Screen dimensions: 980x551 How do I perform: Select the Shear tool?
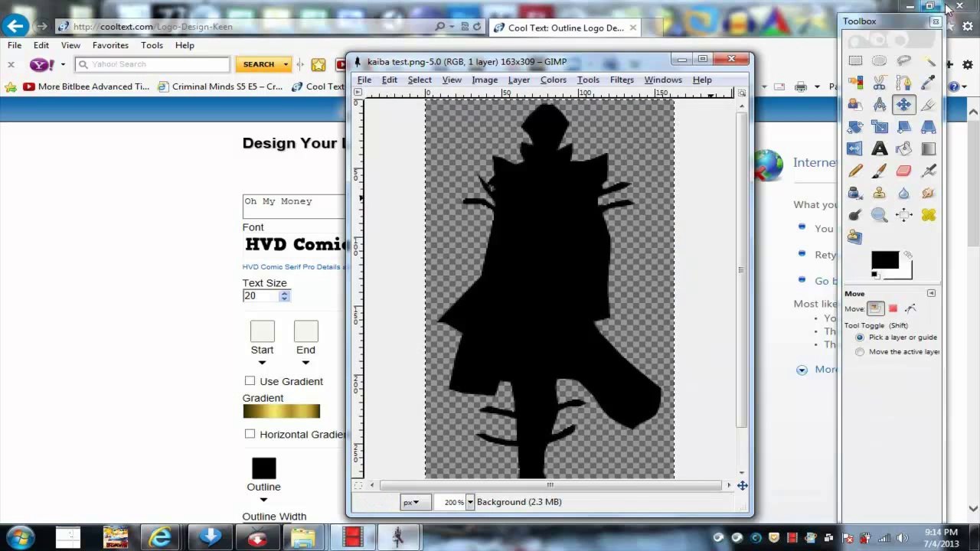coord(903,127)
